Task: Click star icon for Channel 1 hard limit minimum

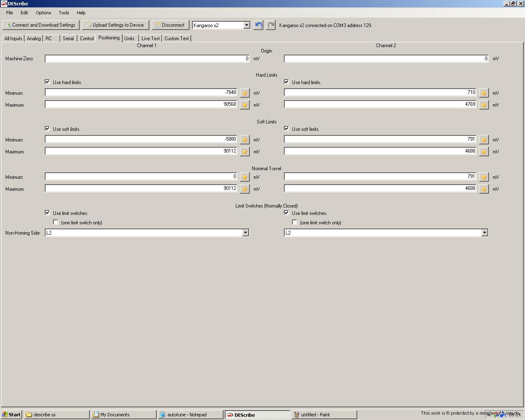Action: (x=245, y=93)
